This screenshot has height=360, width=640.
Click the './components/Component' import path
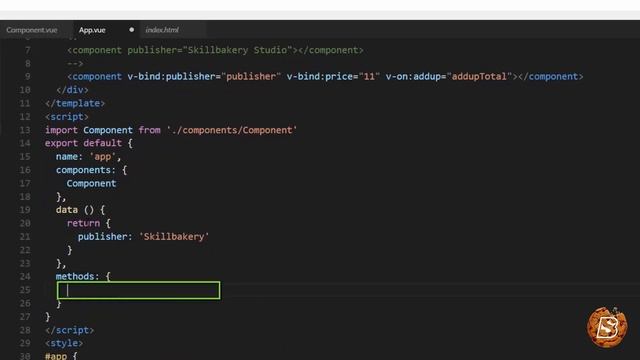point(231,130)
